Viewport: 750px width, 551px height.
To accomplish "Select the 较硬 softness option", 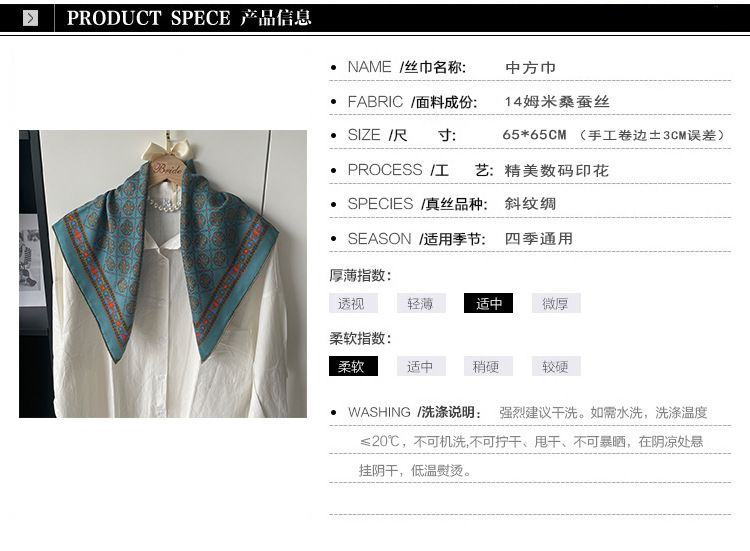I will click(x=556, y=366).
